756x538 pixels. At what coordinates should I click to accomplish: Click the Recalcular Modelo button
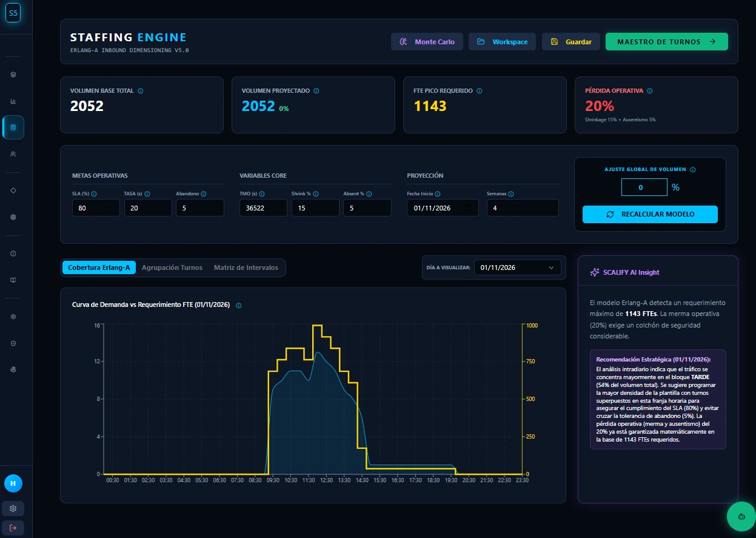[650, 214]
